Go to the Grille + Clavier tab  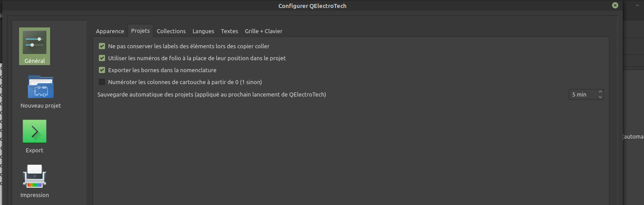pos(263,31)
